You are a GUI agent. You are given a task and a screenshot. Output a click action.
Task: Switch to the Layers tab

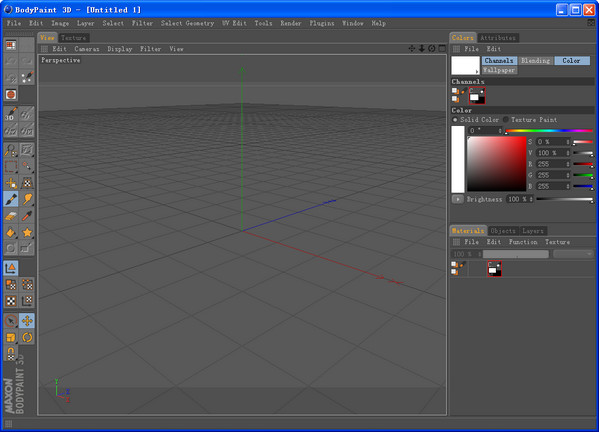click(533, 231)
